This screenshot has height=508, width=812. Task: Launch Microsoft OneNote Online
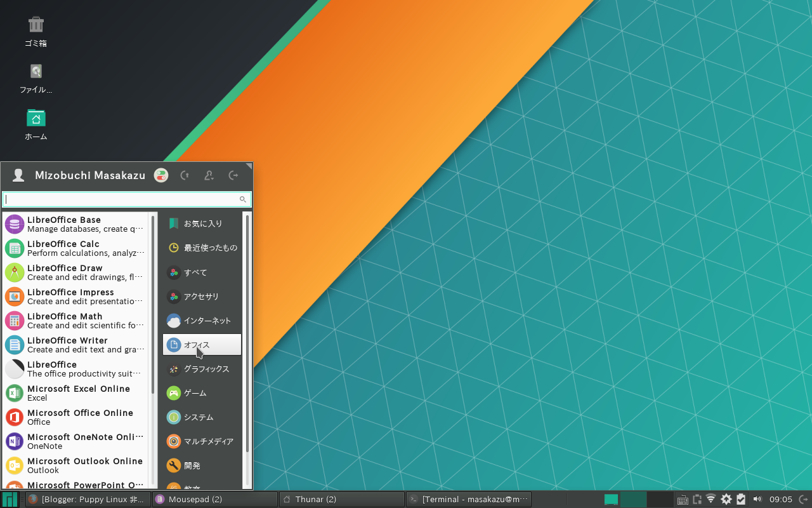point(75,441)
